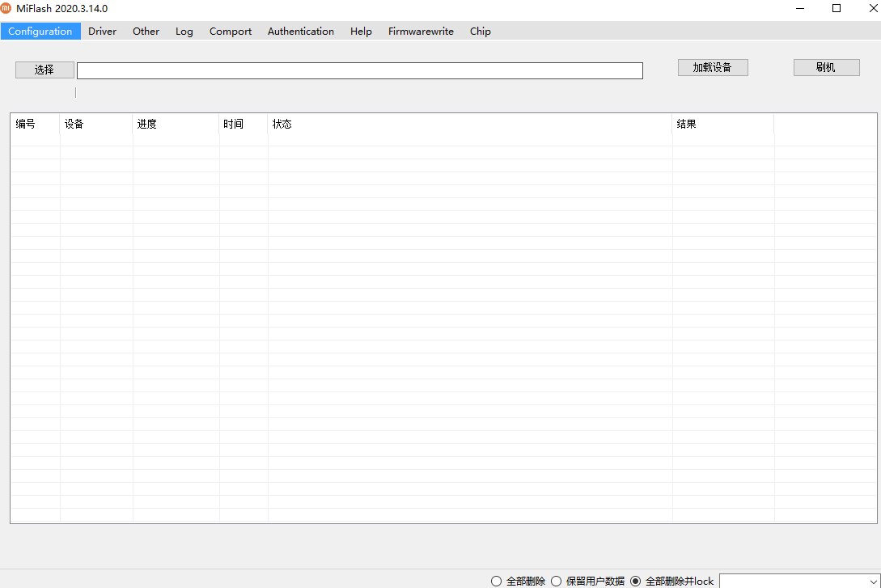This screenshot has width=881, height=588.
Task: Open the Comport menu
Action: point(230,32)
